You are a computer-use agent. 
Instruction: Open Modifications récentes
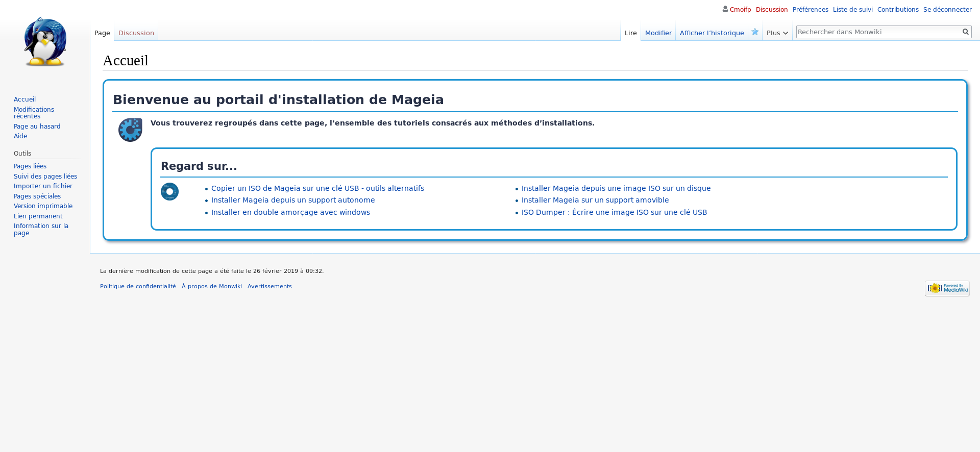coord(34,113)
